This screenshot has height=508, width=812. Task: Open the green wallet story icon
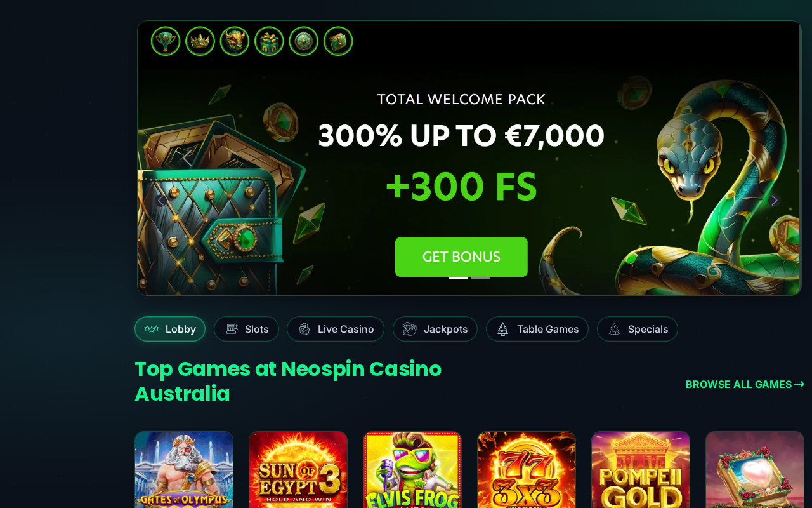(338, 41)
